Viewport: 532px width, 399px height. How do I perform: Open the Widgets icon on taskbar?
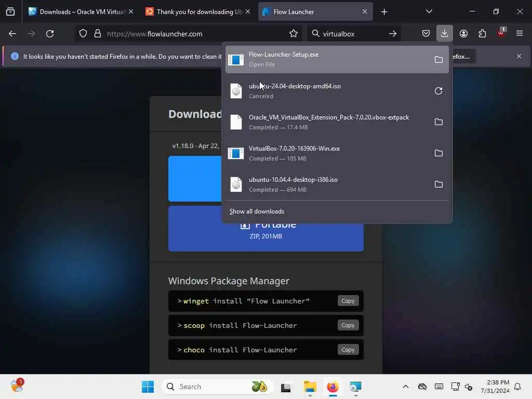pyautogui.click(x=17, y=386)
